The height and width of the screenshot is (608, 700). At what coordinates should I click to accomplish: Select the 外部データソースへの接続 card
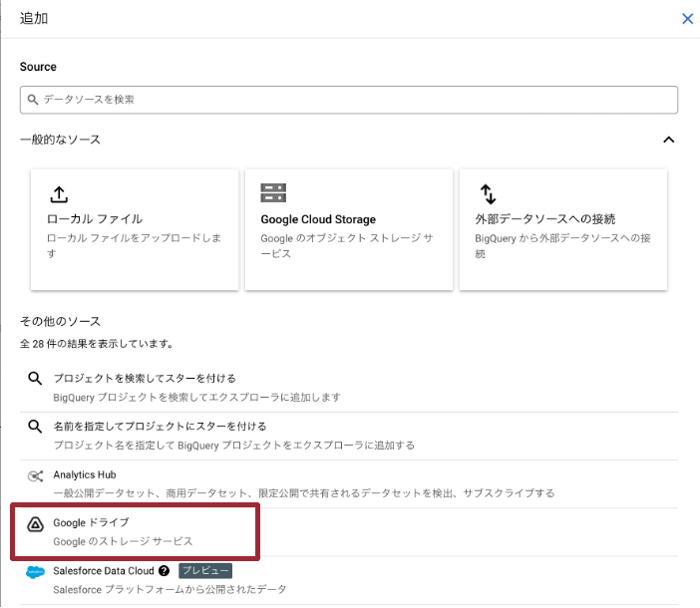coord(562,229)
